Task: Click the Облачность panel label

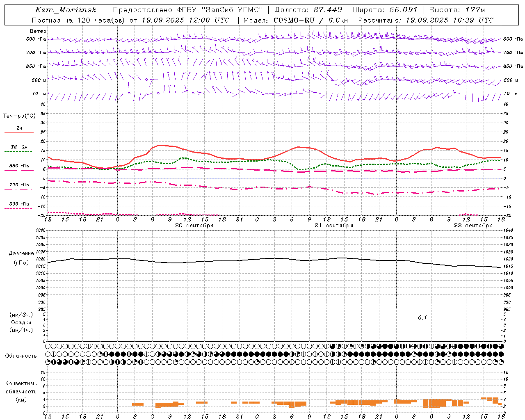Action: pos(21,356)
